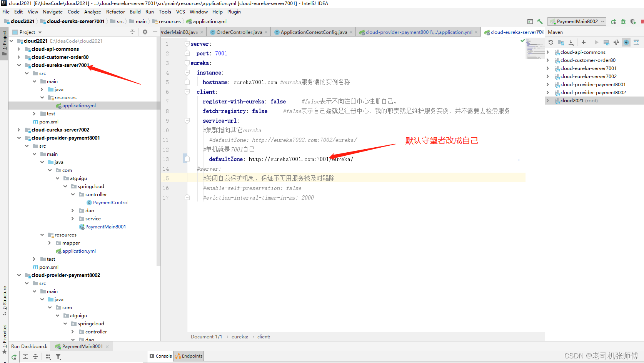Toggle Maven Offline Mode lightning icon
The height and width of the screenshot is (363, 644).
click(626, 42)
